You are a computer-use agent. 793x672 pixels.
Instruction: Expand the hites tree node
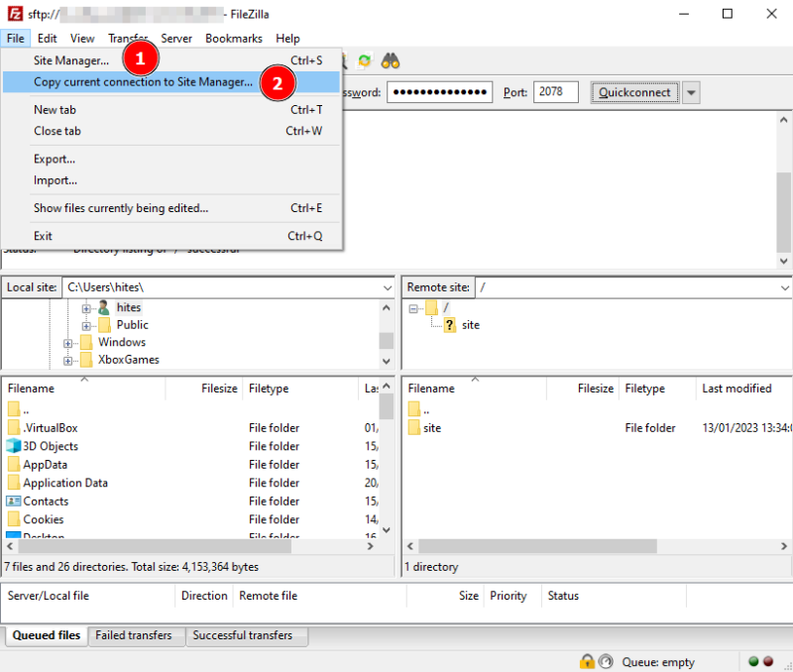[x=86, y=308]
